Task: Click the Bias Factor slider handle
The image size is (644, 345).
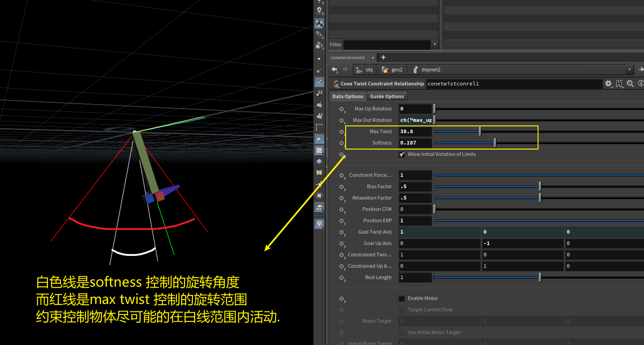Action: point(540,186)
